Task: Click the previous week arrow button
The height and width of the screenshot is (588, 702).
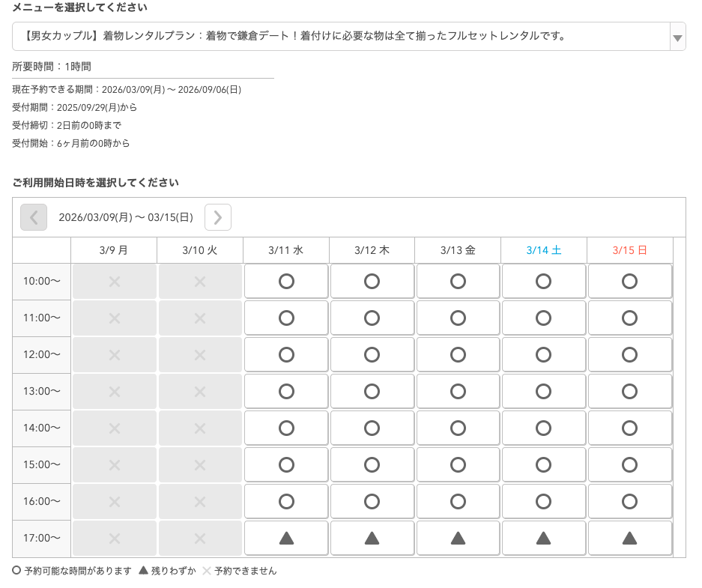Action: click(33, 216)
